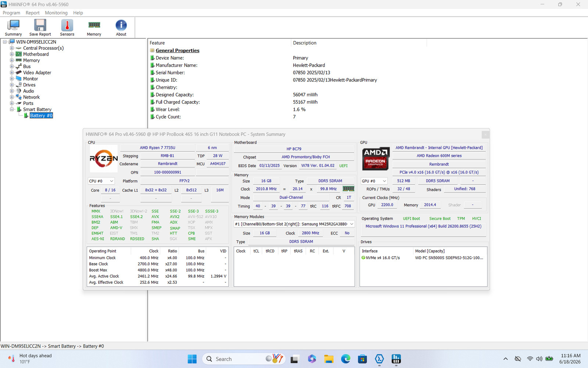Click the "Boost Max" operating point row
Viewport: 588px width, 368px height.
[157, 270]
